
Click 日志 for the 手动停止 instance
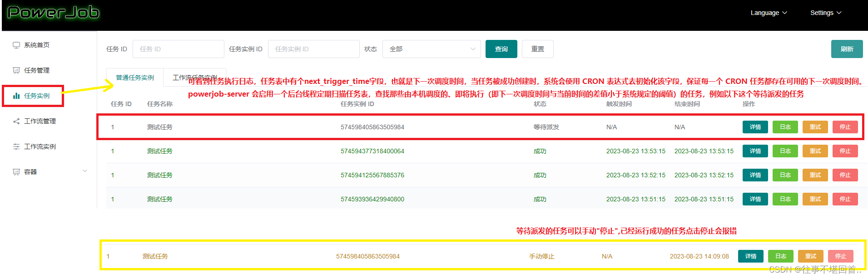(781, 256)
